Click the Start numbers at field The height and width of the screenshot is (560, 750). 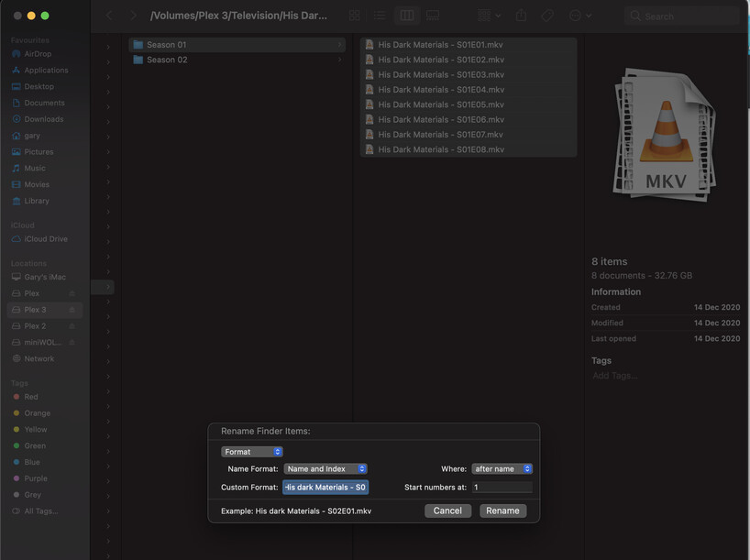click(x=502, y=487)
